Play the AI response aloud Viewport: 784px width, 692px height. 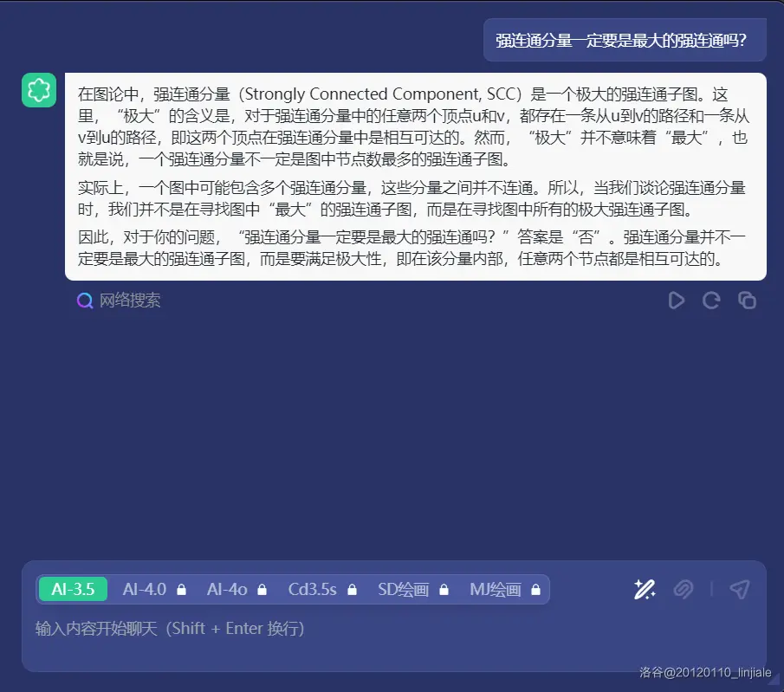click(677, 301)
